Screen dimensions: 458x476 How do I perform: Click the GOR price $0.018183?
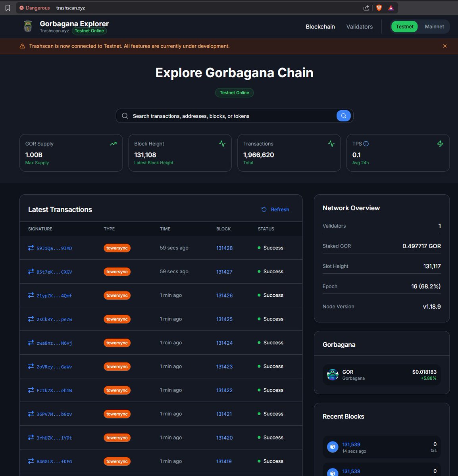pos(424,372)
